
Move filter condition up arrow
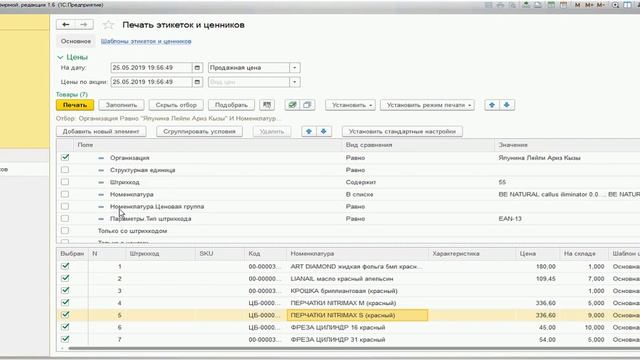pyautogui.click(x=309, y=131)
